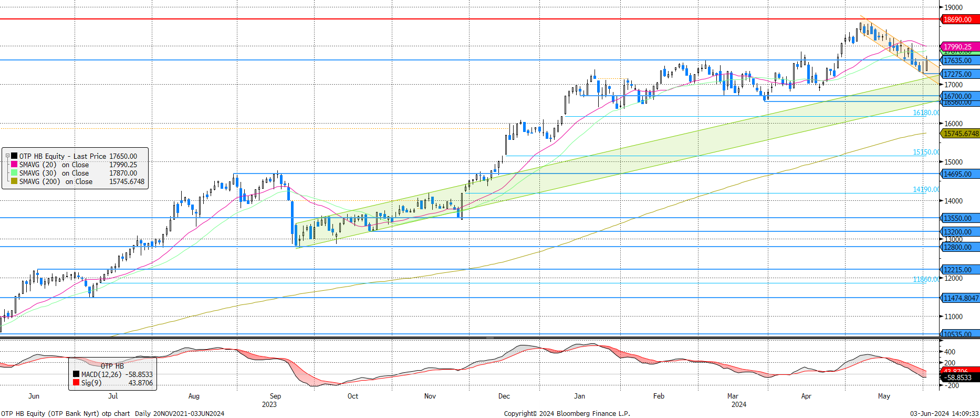The width and height of the screenshot is (980, 418).
Task: Click the 'Jan' label on time axis
Action: pyautogui.click(x=580, y=396)
